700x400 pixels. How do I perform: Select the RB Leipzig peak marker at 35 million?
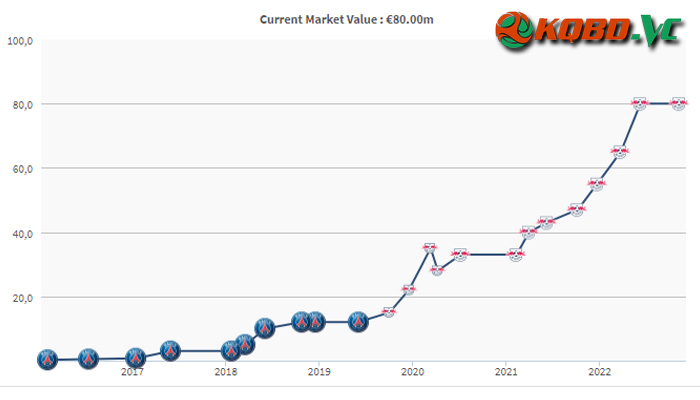[429, 248]
